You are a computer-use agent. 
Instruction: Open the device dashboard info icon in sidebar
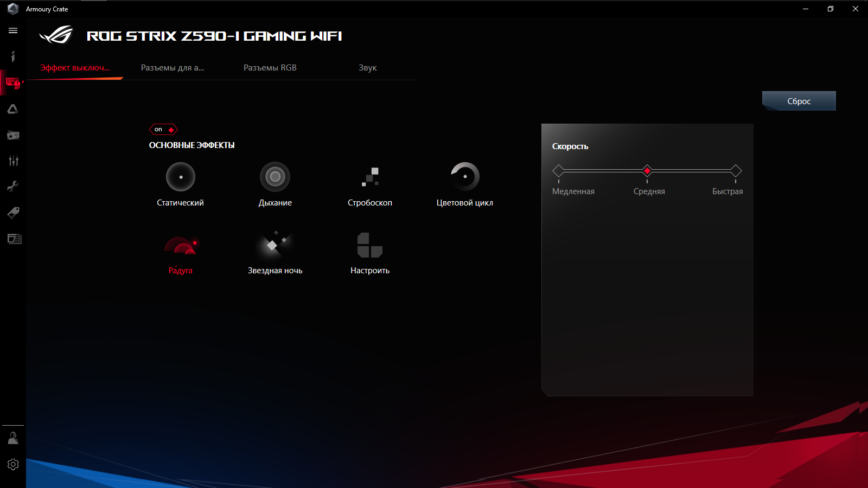(x=13, y=56)
